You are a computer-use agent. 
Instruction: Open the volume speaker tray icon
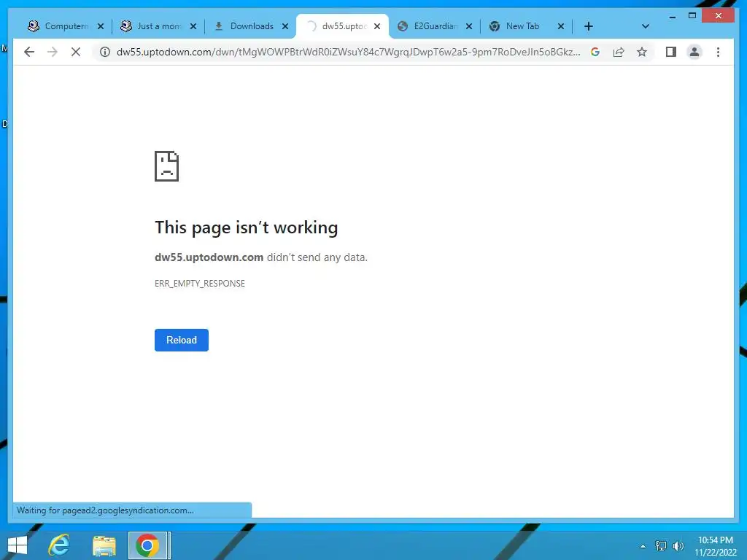pos(678,545)
